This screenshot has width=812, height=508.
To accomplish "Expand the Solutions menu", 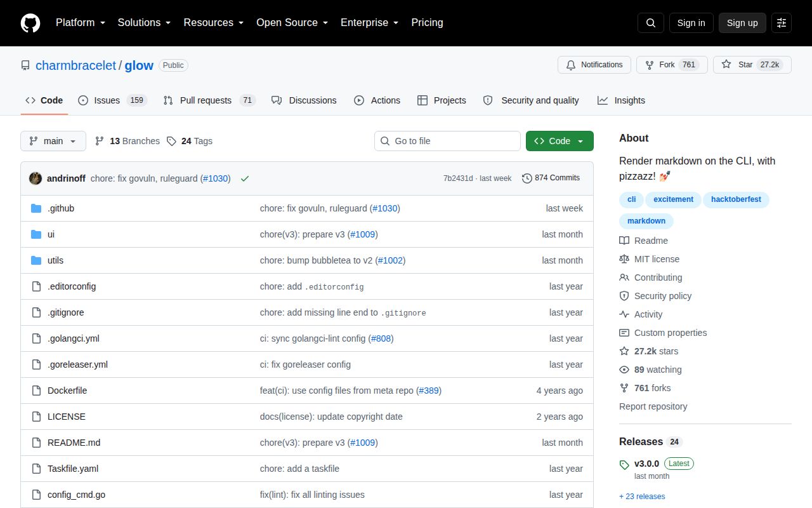I will click(x=144, y=23).
